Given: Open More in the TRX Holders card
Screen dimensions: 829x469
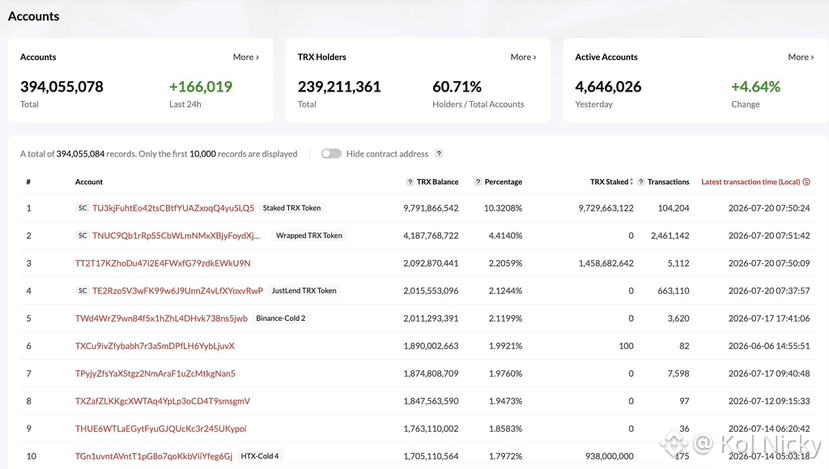Looking at the screenshot, I should click(523, 57).
